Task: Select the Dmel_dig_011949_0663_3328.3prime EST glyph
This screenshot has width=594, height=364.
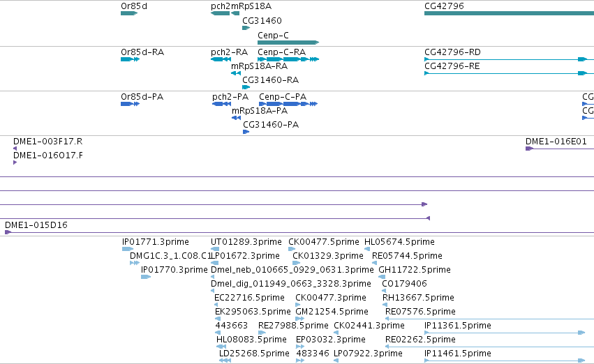Action: 212,291
